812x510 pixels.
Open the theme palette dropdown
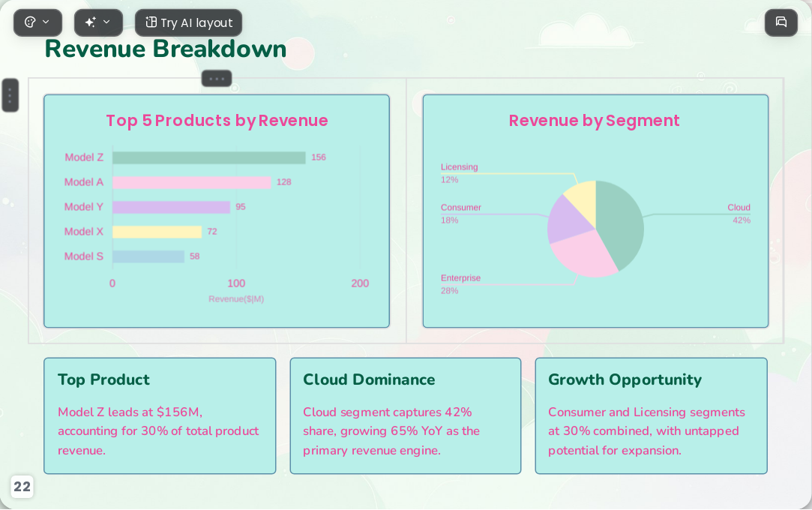(x=37, y=22)
